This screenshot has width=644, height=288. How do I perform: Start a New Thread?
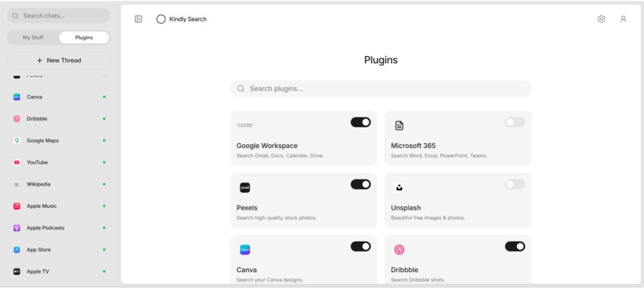58,61
